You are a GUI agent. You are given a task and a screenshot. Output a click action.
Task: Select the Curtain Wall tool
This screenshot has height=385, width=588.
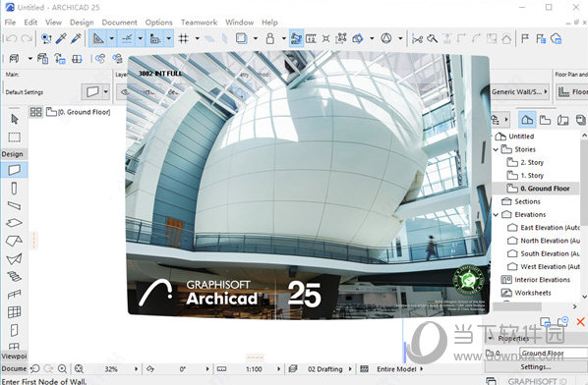pos(14,312)
